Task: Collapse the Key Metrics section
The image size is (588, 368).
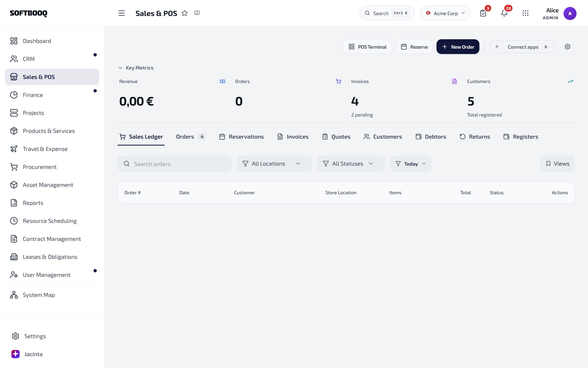Action: 136,68
